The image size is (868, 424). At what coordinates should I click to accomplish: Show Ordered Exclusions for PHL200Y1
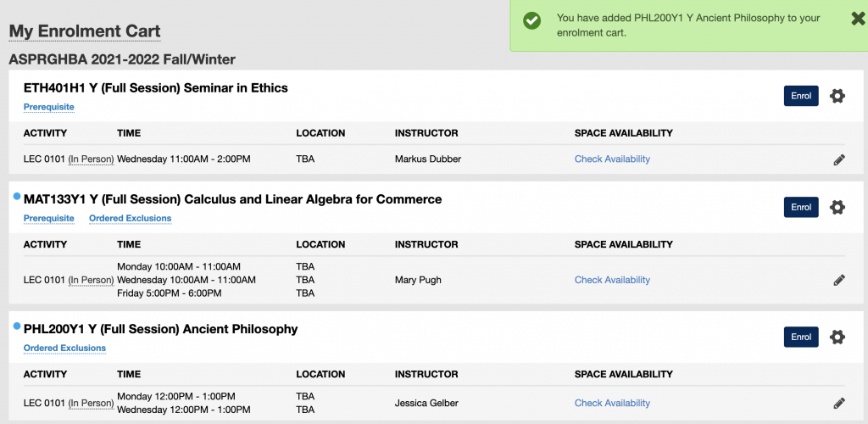pos(64,348)
